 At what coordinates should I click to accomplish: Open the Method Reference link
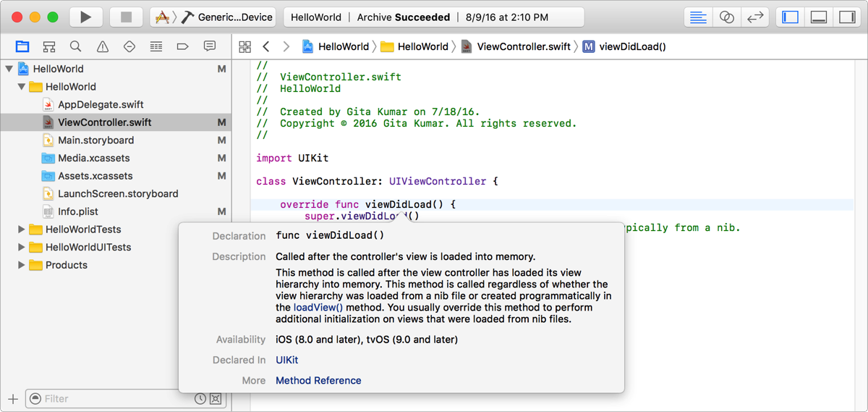318,380
